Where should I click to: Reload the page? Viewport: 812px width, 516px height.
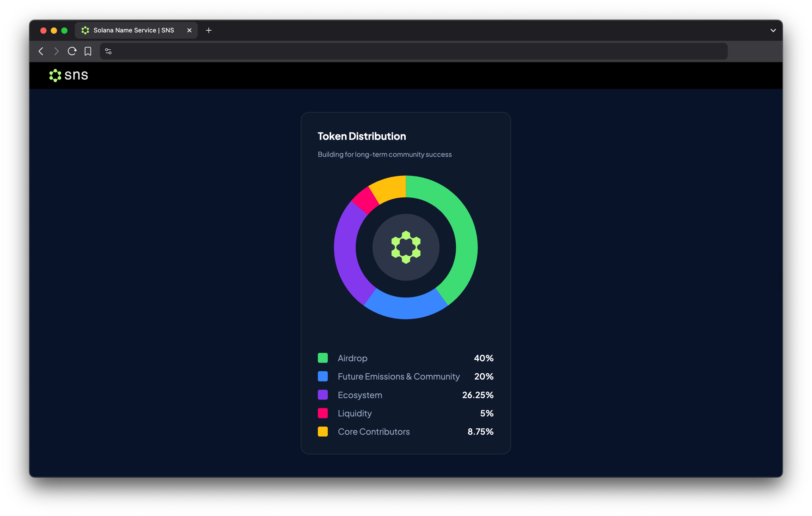tap(72, 51)
